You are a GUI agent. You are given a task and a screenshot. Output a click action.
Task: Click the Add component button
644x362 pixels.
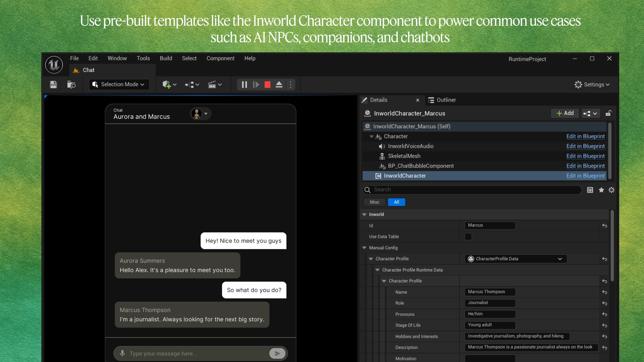tap(565, 113)
